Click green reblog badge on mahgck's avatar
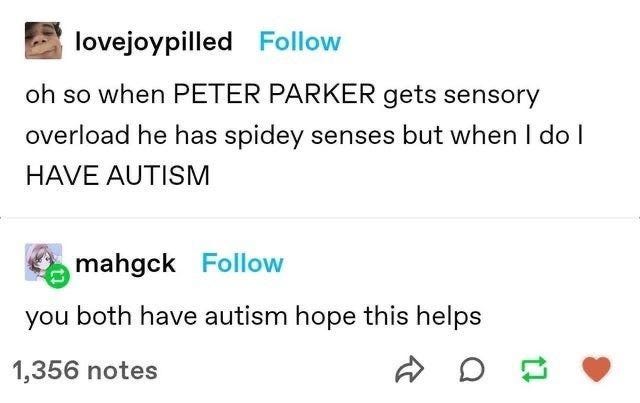 (x=57, y=276)
